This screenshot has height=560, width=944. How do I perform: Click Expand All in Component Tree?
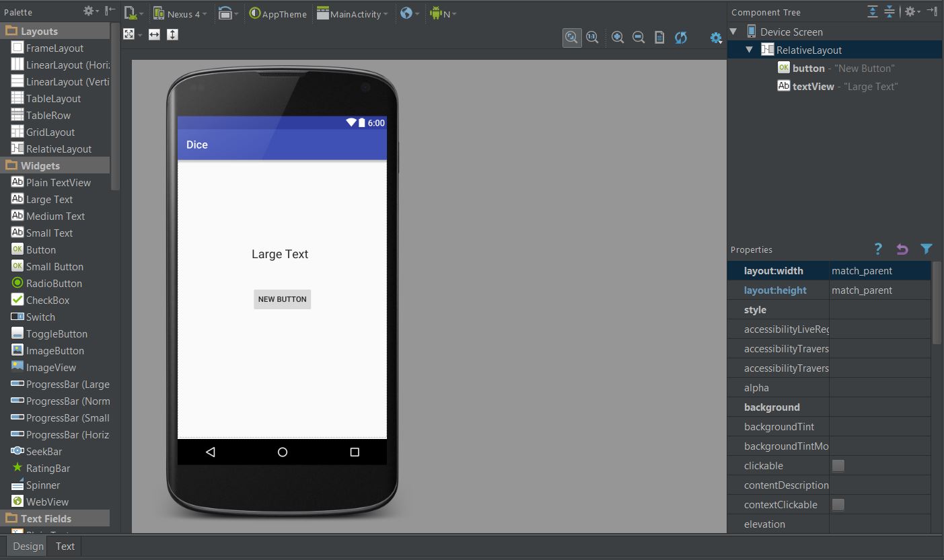coord(873,11)
